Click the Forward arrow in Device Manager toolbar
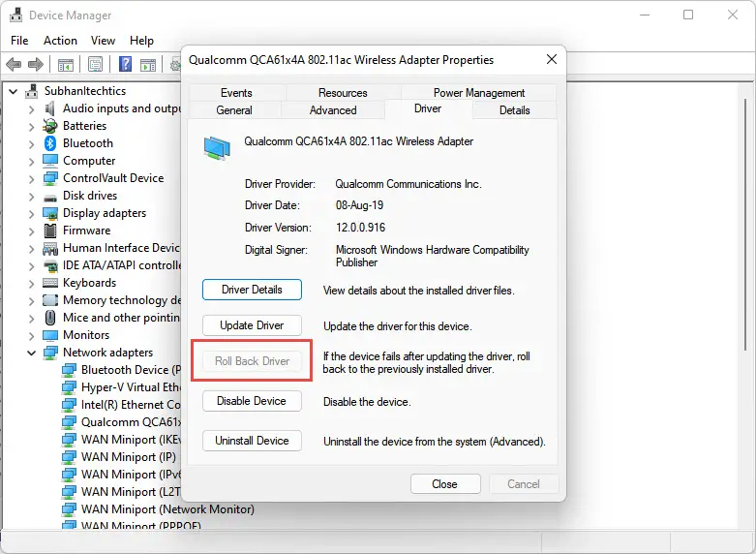 click(36, 64)
